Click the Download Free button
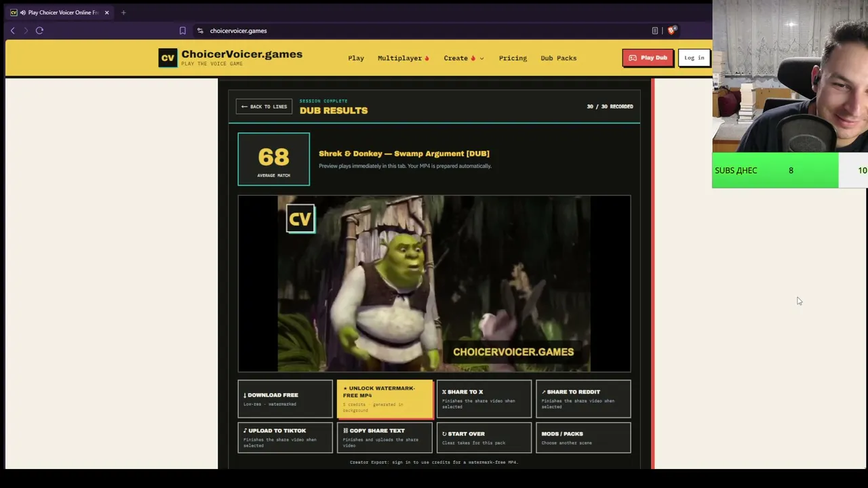 point(285,399)
